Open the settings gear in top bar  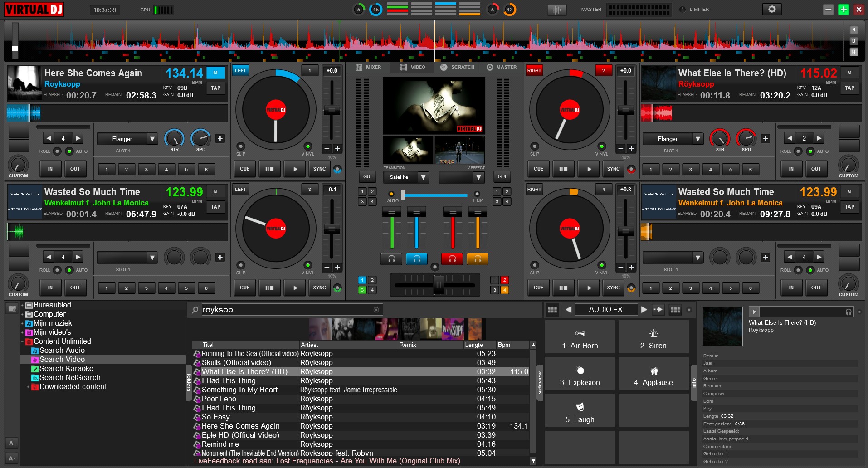coord(772,9)
